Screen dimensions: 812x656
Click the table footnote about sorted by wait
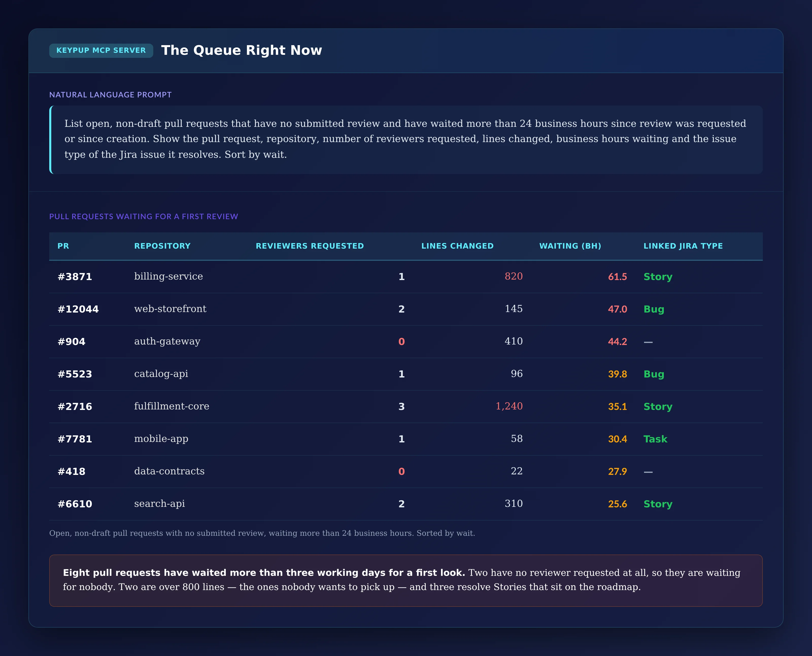262,533
